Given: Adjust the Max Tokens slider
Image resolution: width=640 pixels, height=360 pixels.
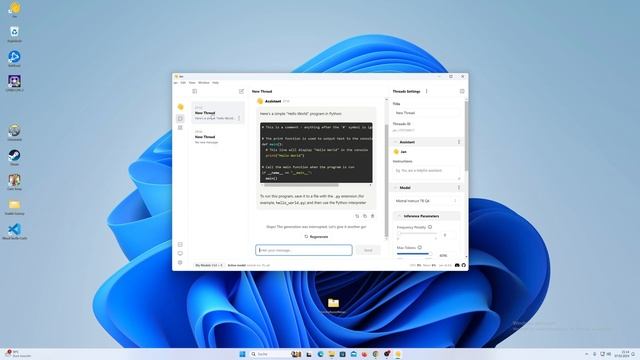Looking at the screenshot, I should pos(414,254).
